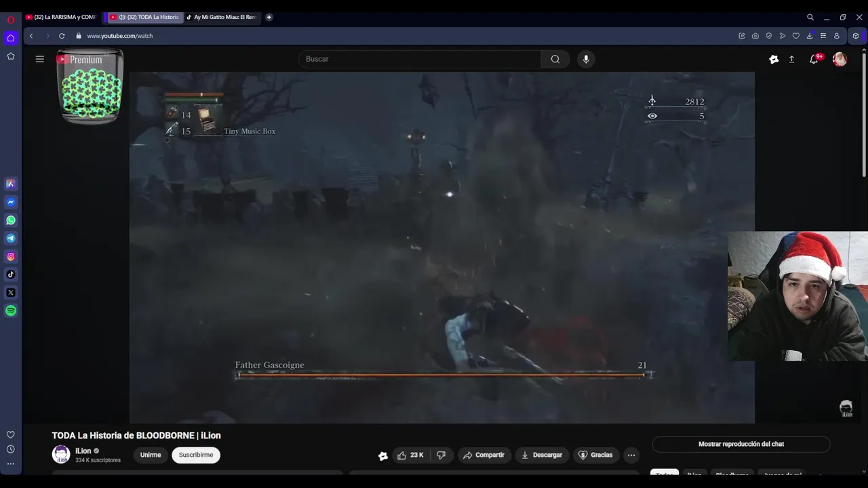Click the Suscribirme button
This screenshot has width=868, height=488.
[x=196, y=455]
